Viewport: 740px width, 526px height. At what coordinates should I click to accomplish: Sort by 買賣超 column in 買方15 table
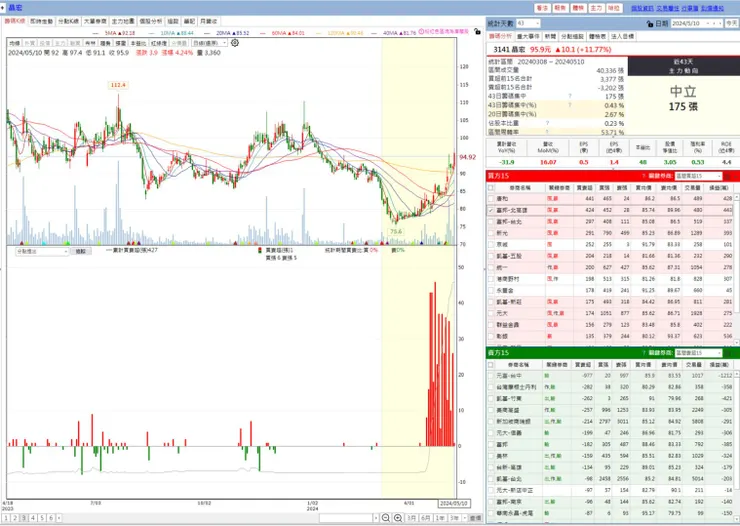click(583, 188)
